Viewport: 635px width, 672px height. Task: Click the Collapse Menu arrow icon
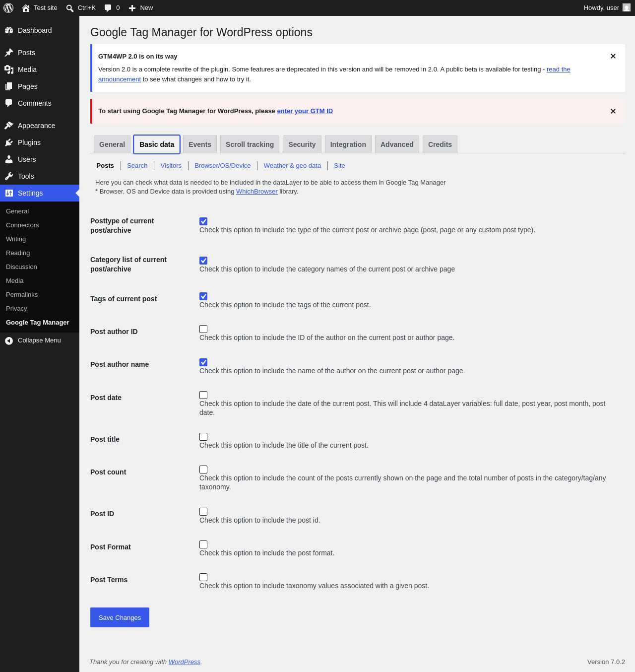[9, 340]
